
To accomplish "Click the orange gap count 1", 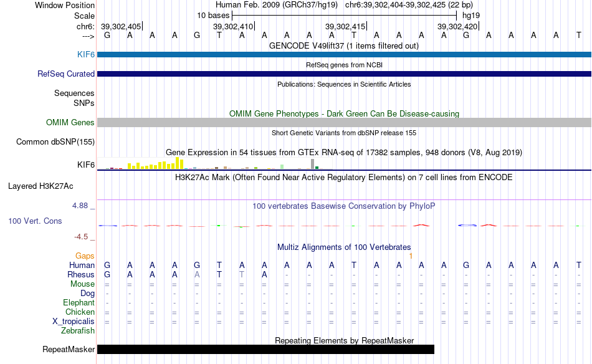I will [411, 256].
